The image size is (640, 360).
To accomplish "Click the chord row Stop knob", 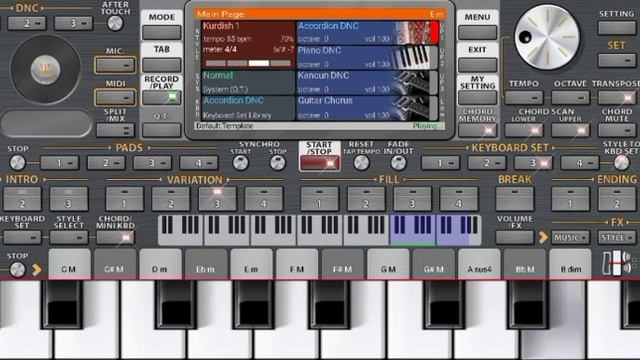I will point(17,269).
